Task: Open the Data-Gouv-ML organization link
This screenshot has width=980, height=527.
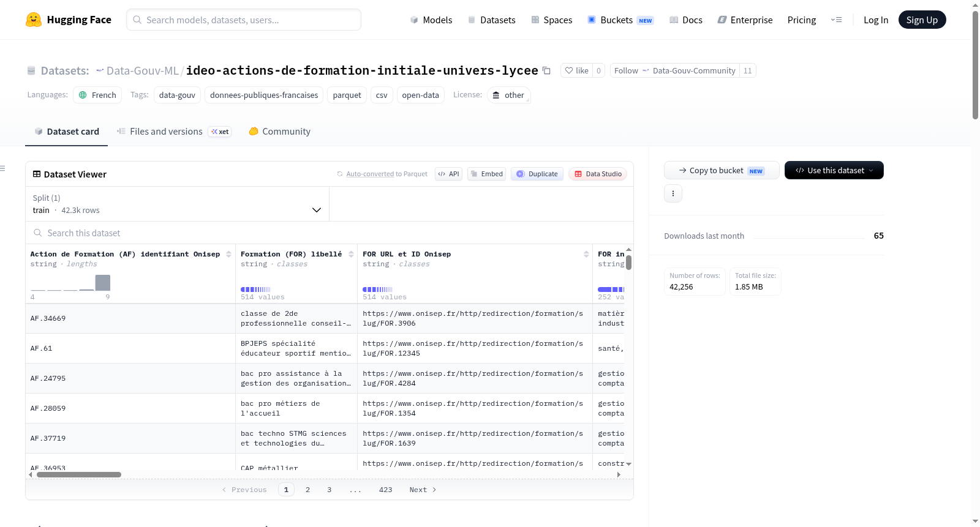Action: pyautogui.click(x=142, y=70)
